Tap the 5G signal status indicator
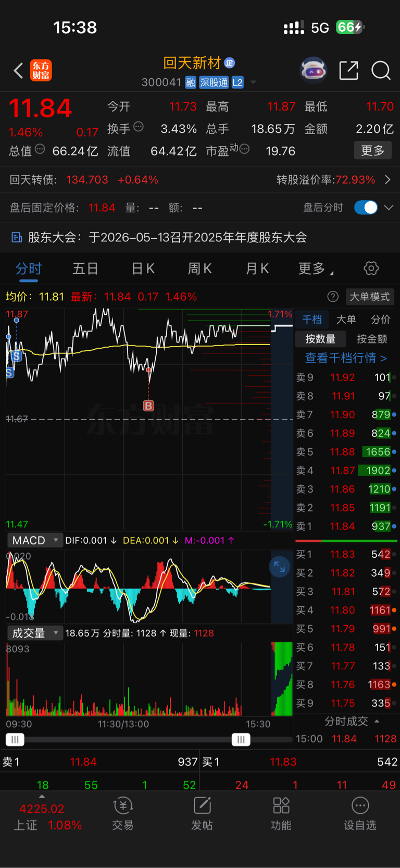The width and height of the screenshot is (400, 868). coord(320,28)
